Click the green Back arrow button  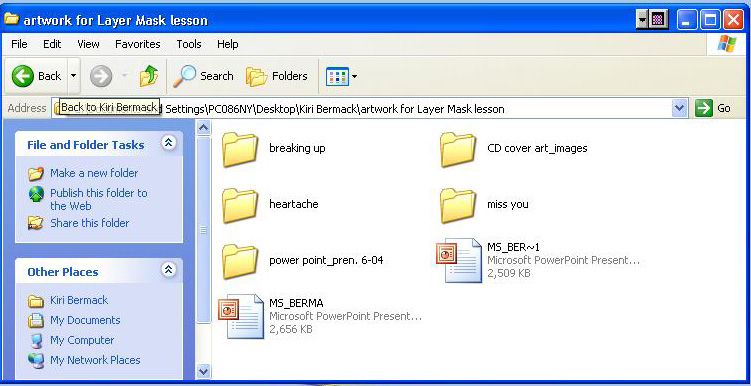point(36,76)
